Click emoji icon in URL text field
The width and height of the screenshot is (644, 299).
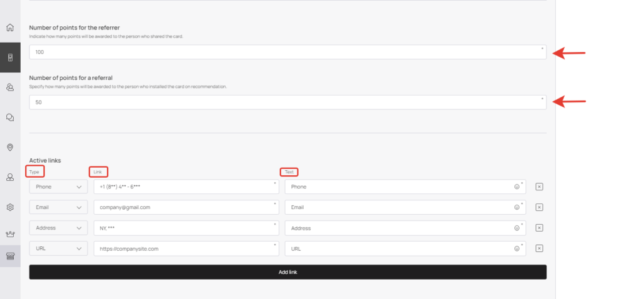click(x=517, y=249)
